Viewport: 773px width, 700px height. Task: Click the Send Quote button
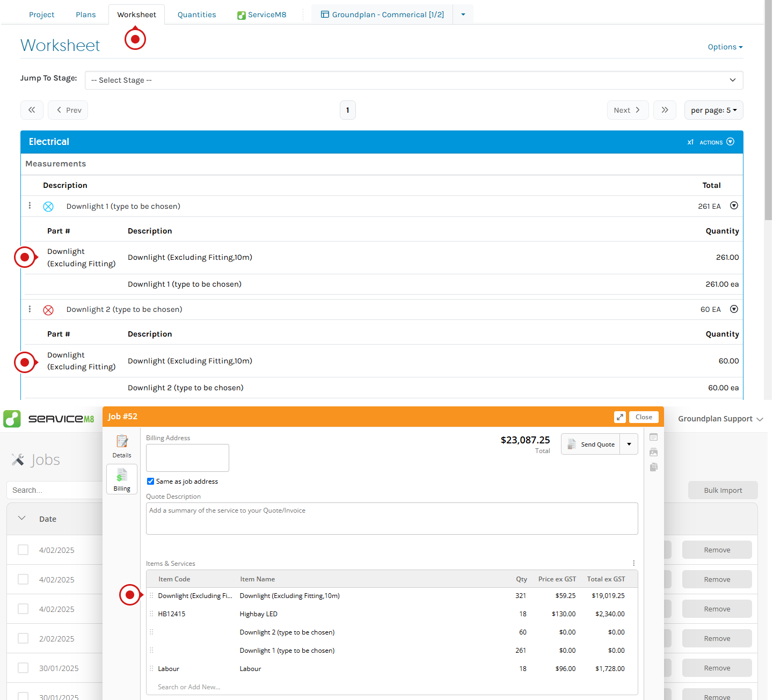(590, 444)
